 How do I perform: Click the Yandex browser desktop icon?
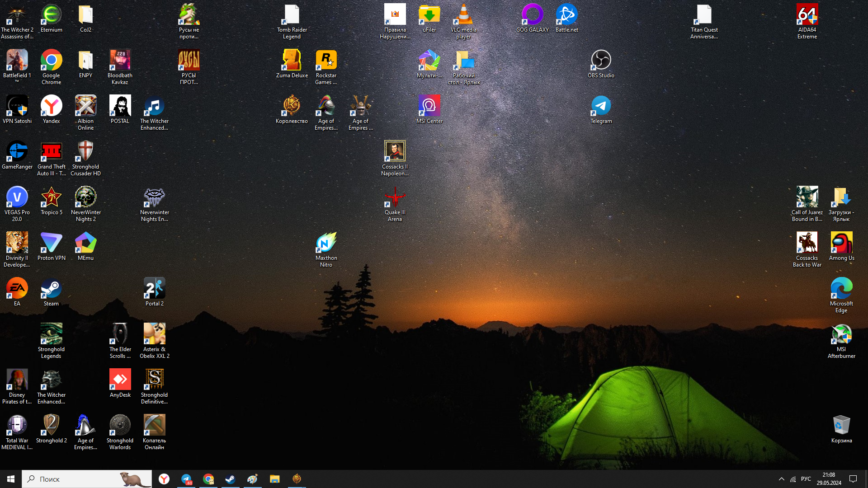click(52, 106)
